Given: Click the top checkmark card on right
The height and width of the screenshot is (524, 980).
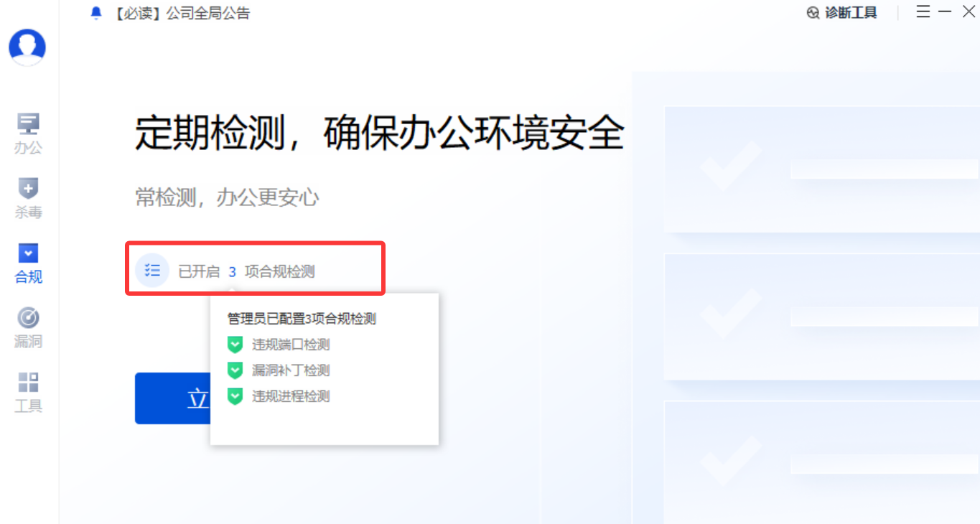Looking at the screenshot, I should 822,169.
